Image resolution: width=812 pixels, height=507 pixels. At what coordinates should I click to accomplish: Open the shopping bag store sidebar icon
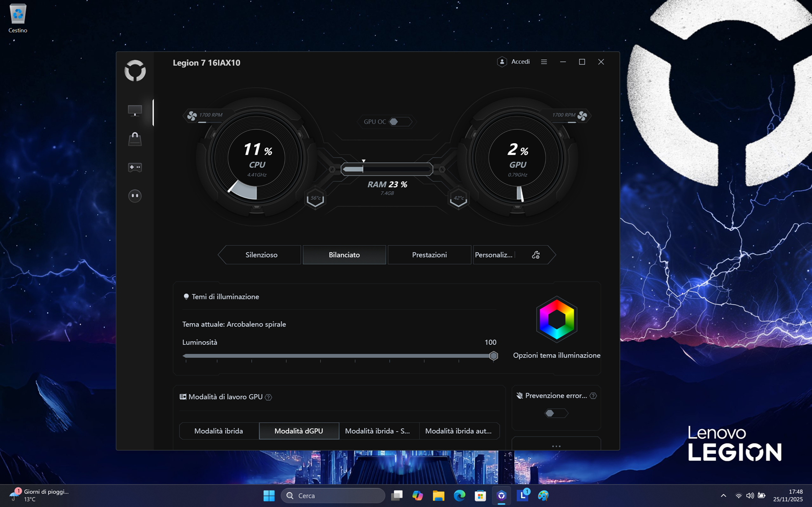coord(135,139)
